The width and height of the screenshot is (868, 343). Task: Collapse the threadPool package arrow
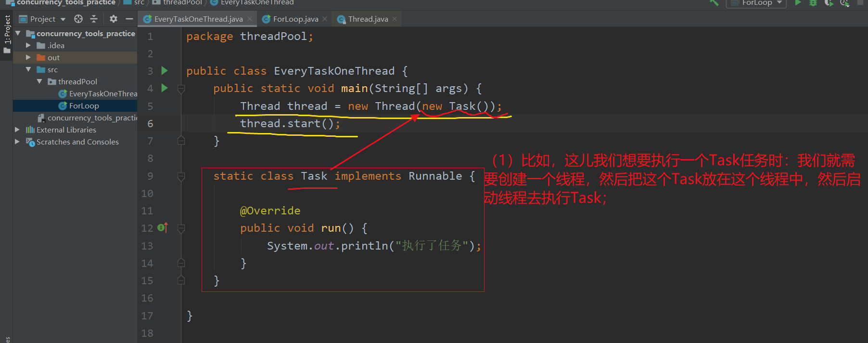[x=39, y=81]
